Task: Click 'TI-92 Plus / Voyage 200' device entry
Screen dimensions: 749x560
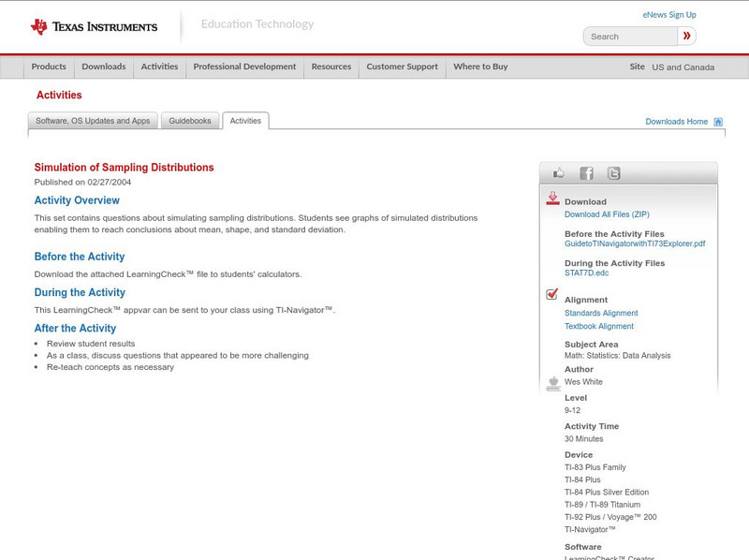Action: (610, 517)
